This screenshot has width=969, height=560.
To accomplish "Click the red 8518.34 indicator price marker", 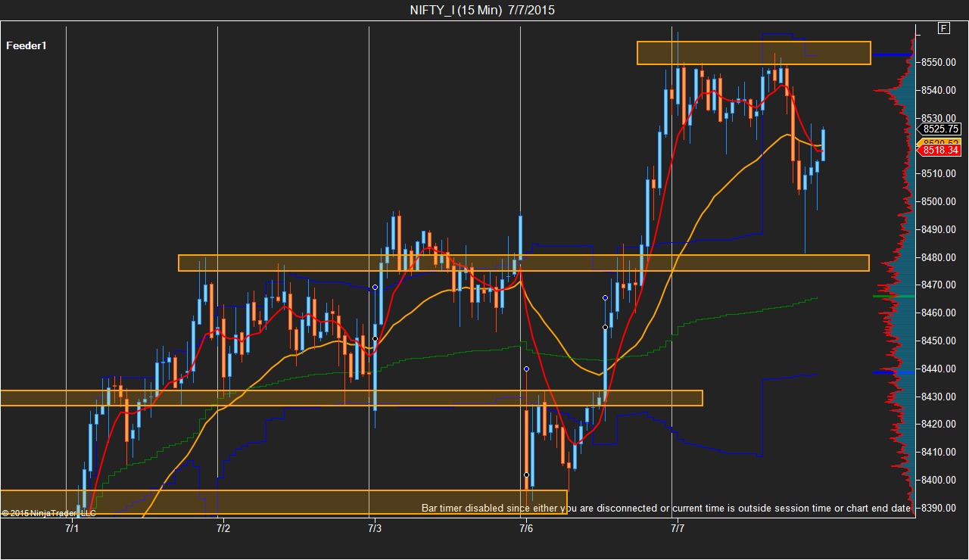I will coord(939,150).
